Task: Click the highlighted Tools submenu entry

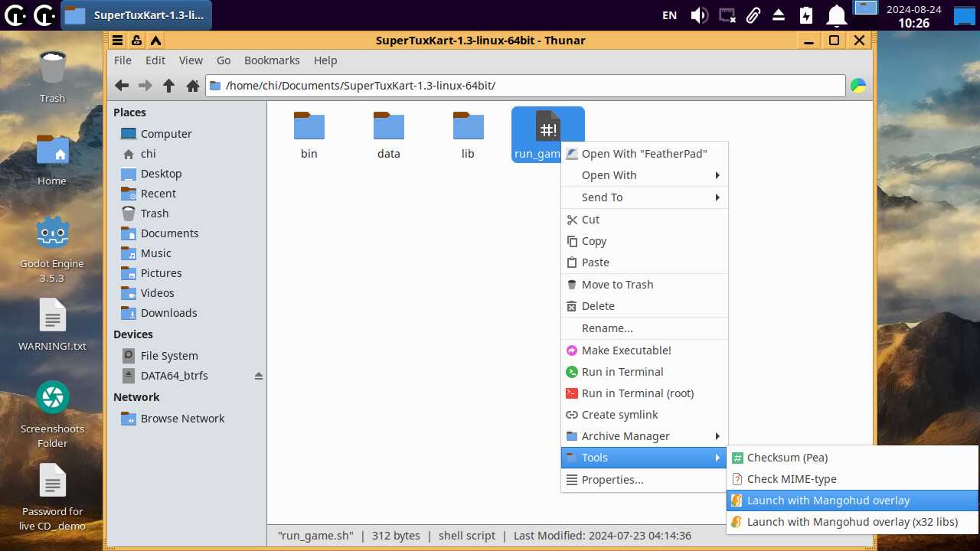Action: [644, 458]
